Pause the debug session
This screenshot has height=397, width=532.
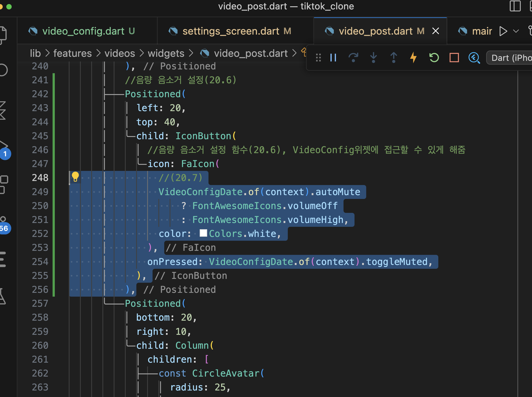click(333, 58)
